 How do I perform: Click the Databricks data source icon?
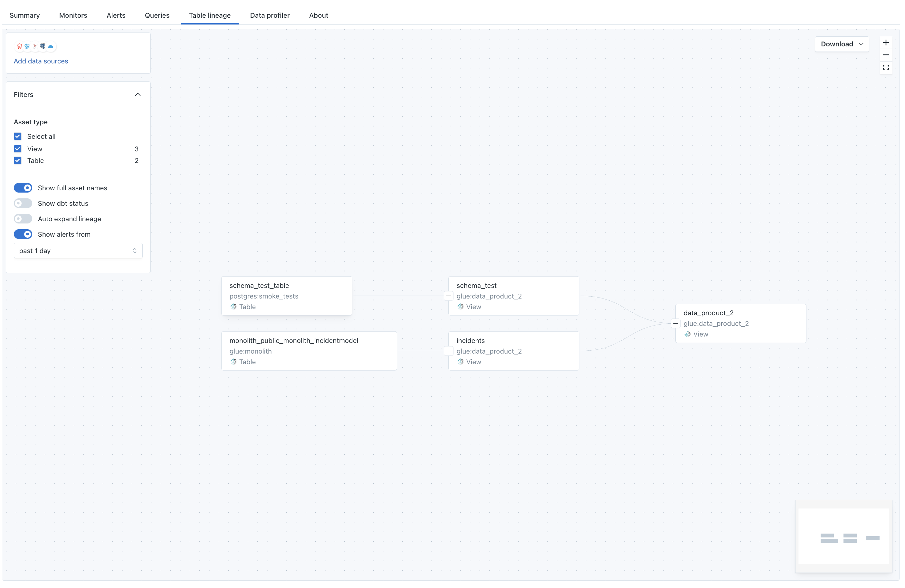pos(19,46)
